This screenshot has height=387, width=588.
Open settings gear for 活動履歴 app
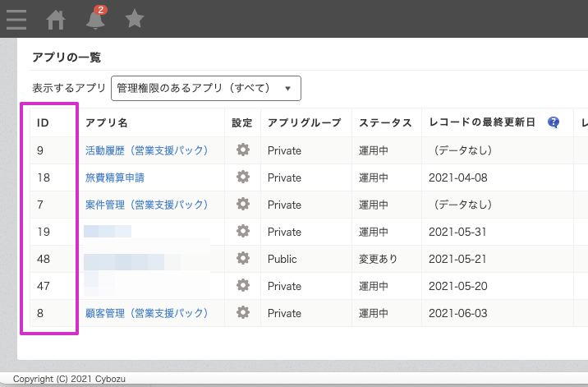pos(242,150)
